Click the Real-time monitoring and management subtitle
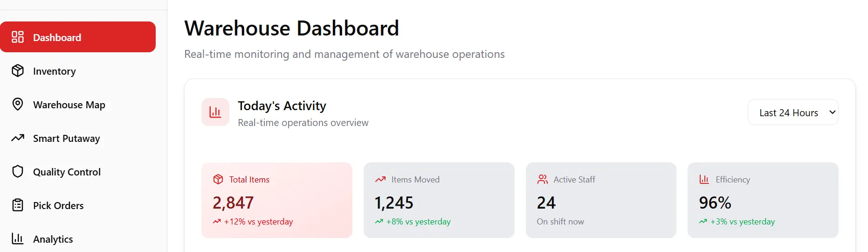The image size is (868, 252). 344,54
